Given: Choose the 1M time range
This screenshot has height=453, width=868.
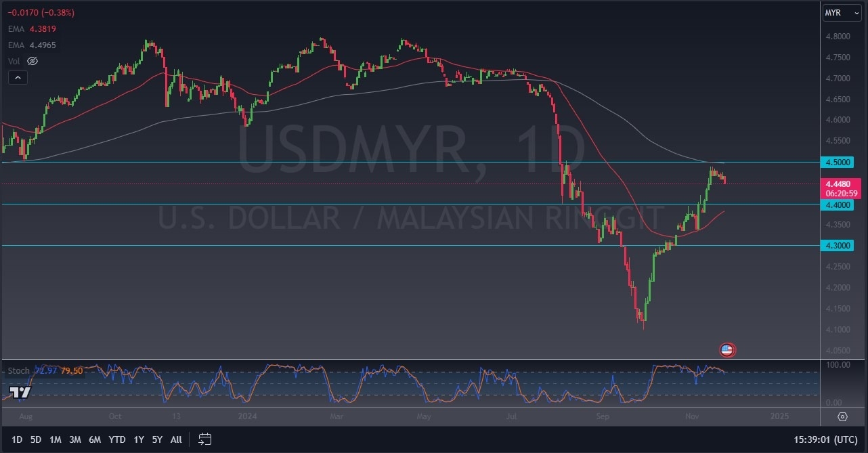Looking at the screenshot, I should coord(56,439).
